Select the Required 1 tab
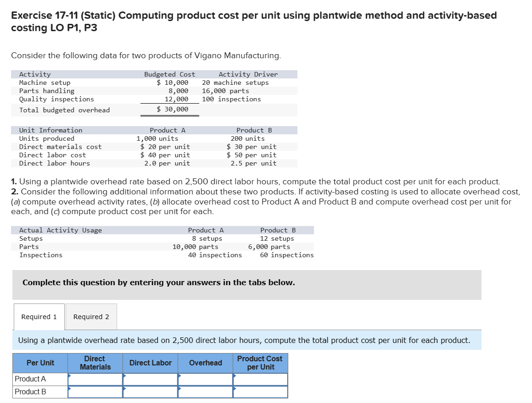This screenshot has width=532, height=403. point(39,317)
